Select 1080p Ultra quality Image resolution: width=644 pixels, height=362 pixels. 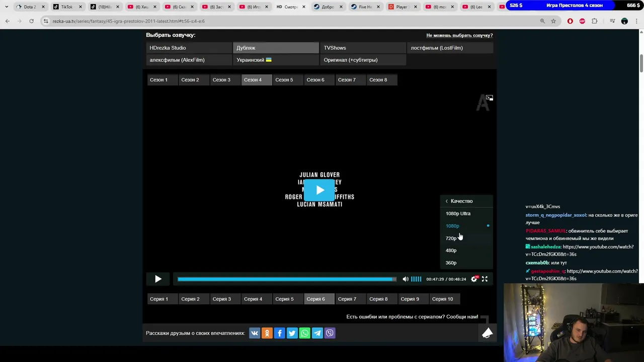[x=466, y=214]
